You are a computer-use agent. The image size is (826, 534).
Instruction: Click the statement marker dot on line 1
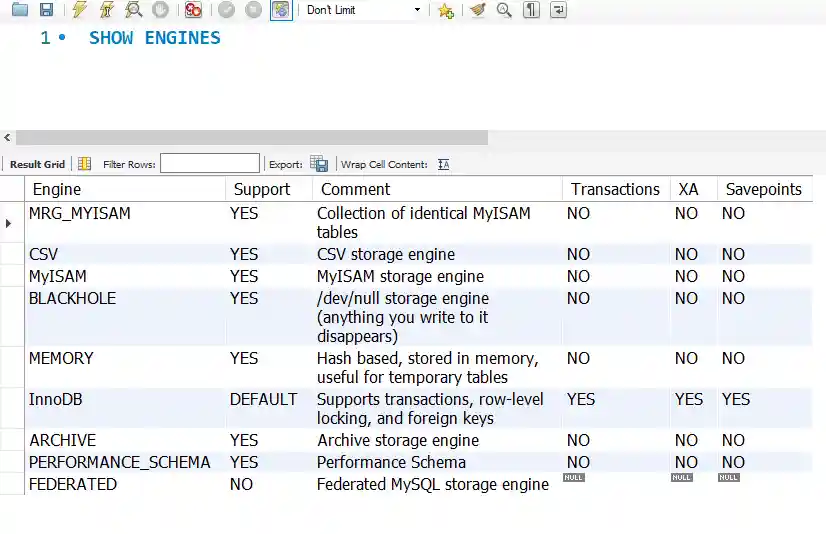[62, 37]
